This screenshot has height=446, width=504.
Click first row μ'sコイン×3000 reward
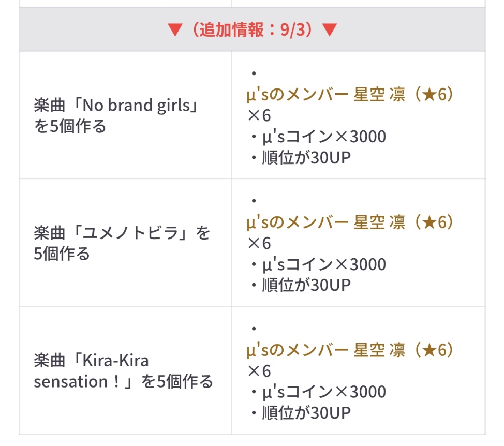click(324, 137)
